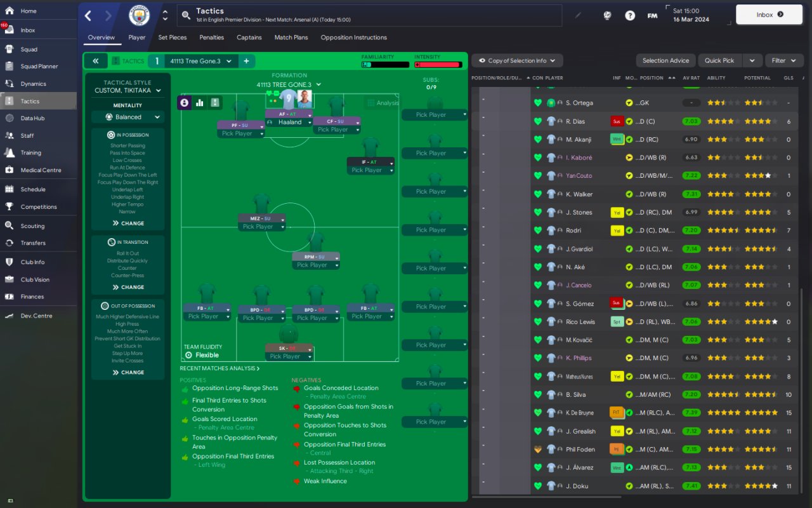Open the help question mark icon

(630, 15)
